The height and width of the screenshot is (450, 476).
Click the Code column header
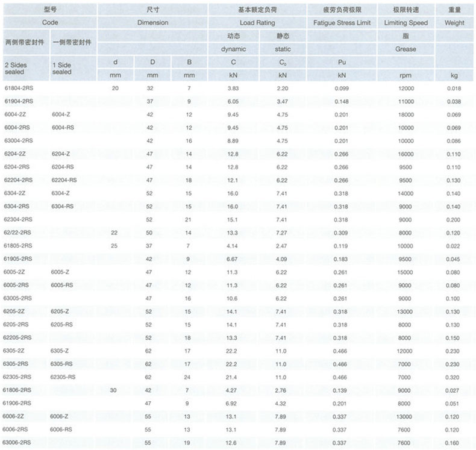pyautogui.click(x=49, y=22)
